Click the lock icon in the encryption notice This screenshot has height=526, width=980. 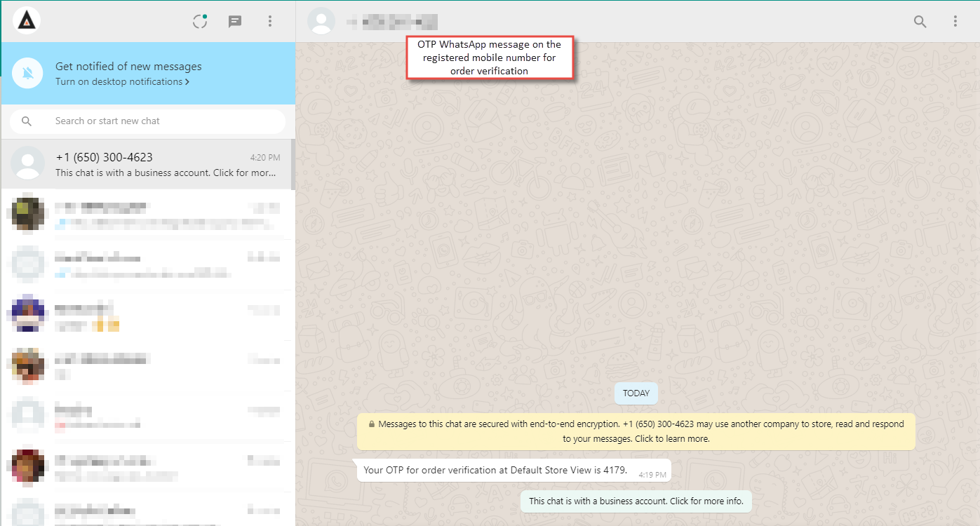tap(371, 424)
